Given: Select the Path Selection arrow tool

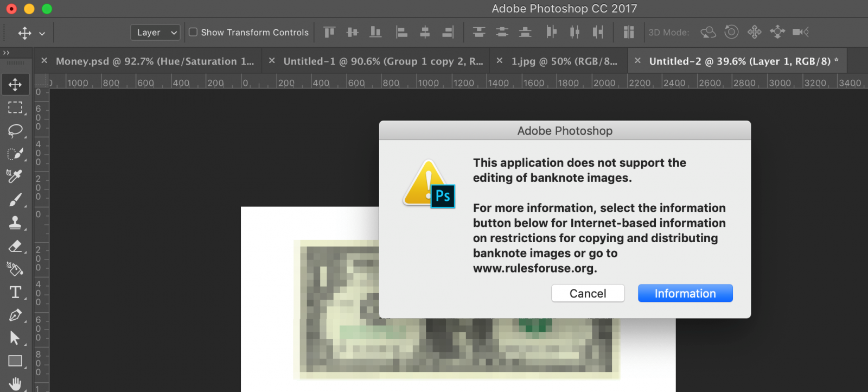Looking at the screenshot, I should [x=15, y=338].
